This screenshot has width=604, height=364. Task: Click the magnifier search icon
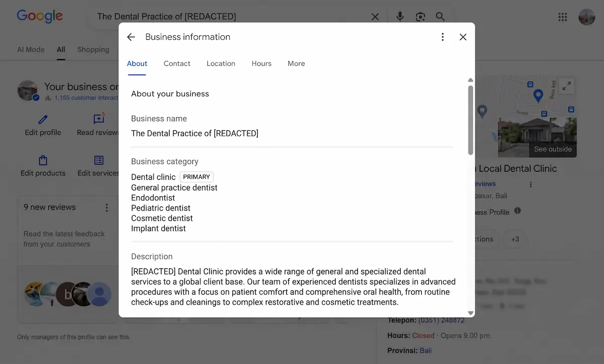coord(440,17)
